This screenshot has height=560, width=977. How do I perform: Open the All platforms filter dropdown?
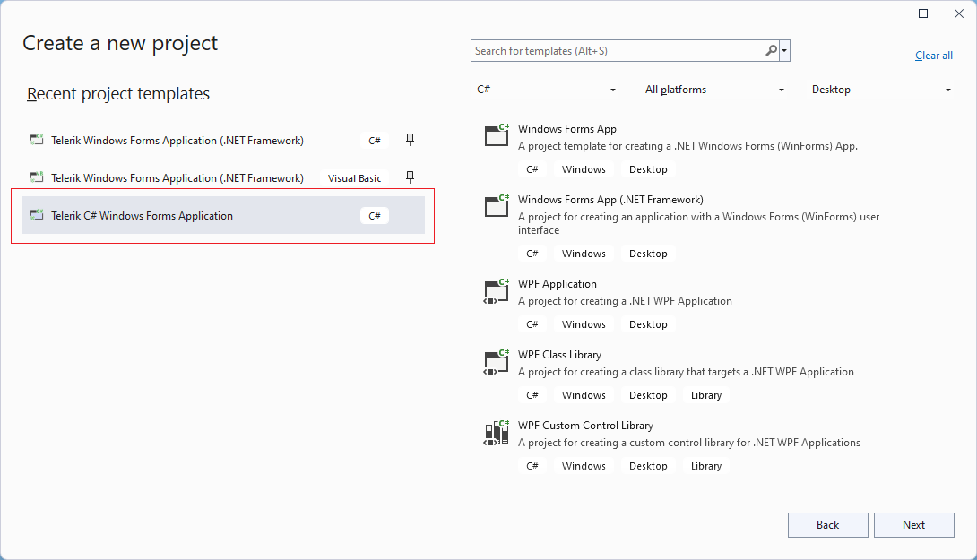[714, 90]
